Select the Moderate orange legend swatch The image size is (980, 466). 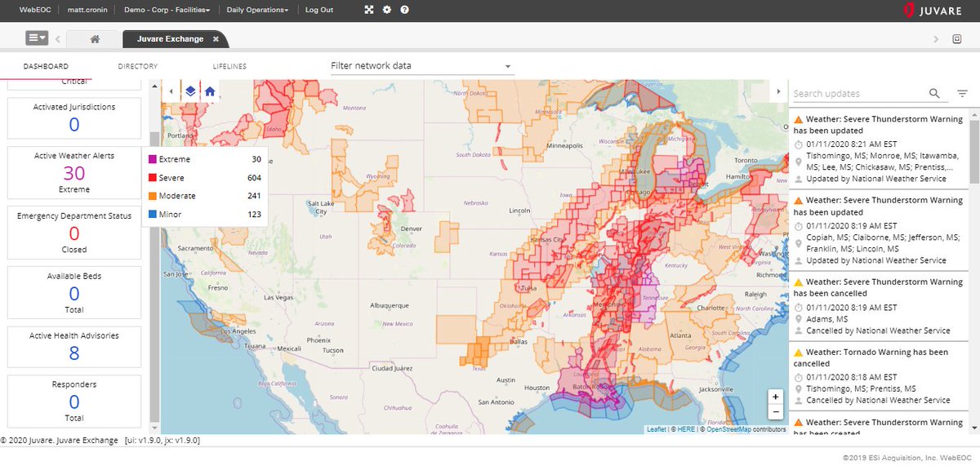152,196
